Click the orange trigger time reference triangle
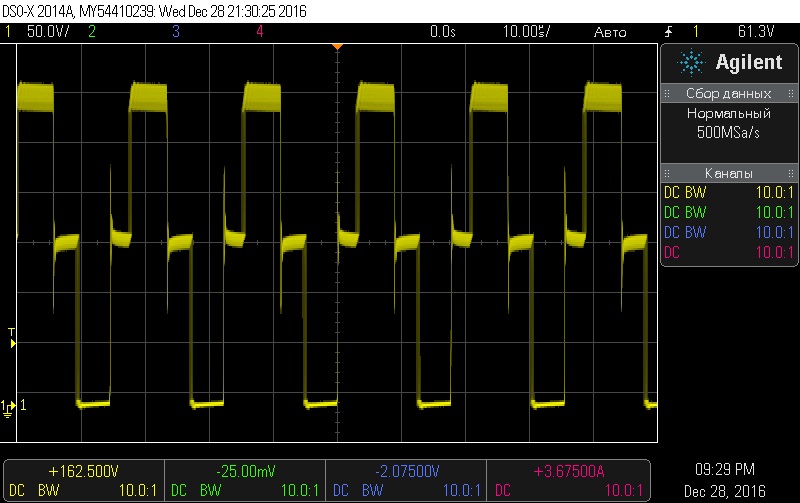Image resolution: width=800 pixels, height=503 pixels. [338, 46]
